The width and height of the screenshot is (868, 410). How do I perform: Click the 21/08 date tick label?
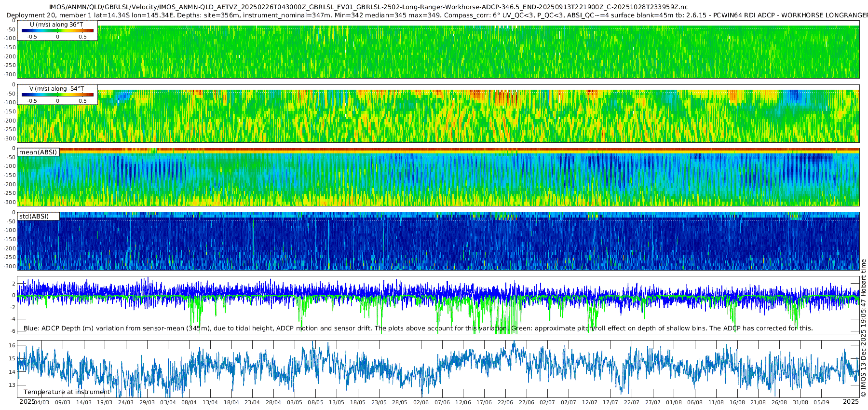click(x=758, y=402)
